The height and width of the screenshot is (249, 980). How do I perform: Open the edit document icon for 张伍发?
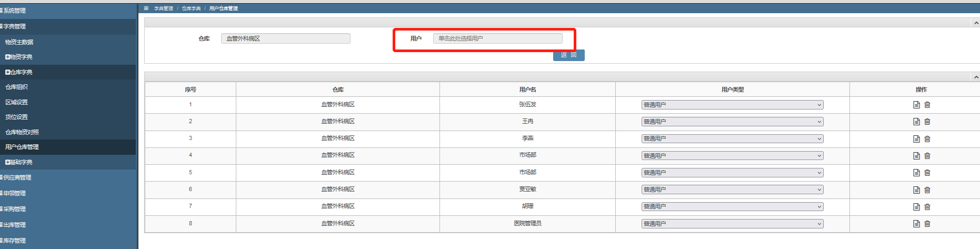pos(916,105)
